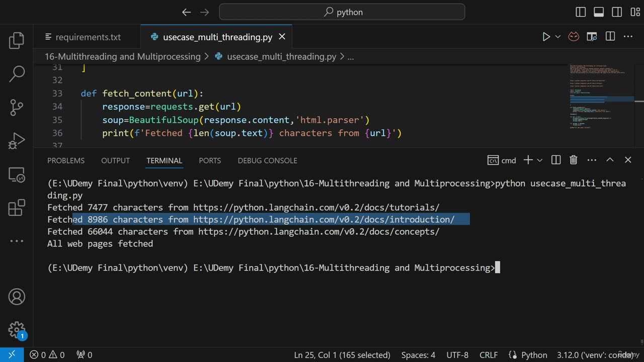Open the Manage gear menu

(x=17, y=330)
